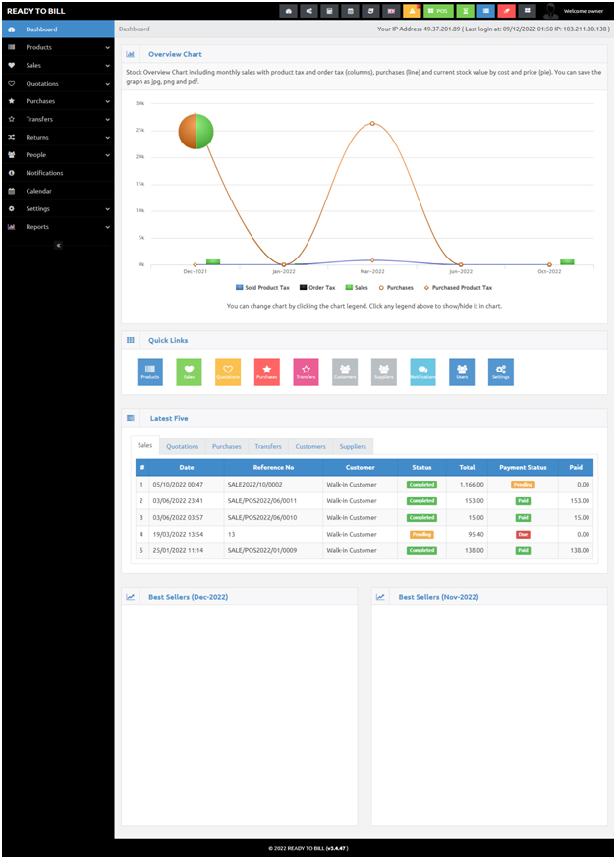Expand the Transfers sidebar menu
Screen dimensions: 616x859
click(58, 119)
